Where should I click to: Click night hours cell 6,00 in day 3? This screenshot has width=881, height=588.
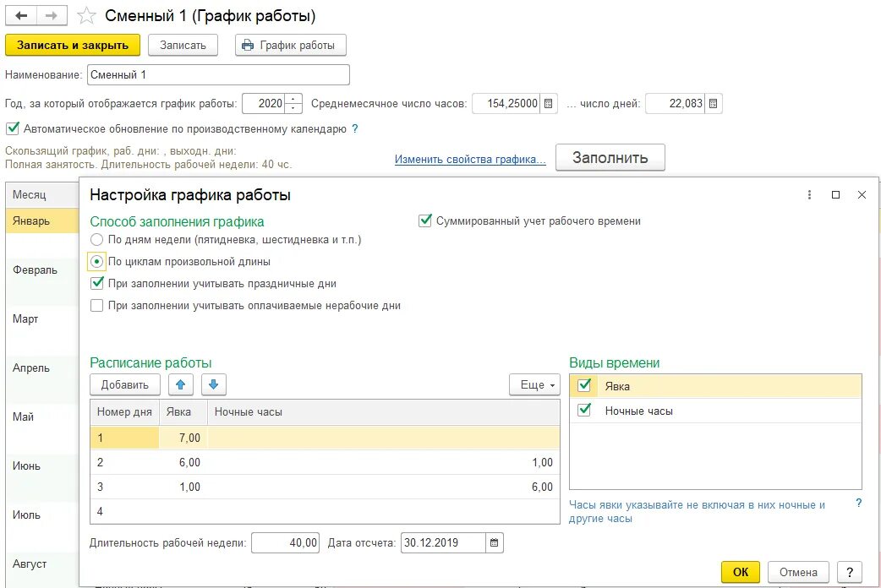click(384, 487)
